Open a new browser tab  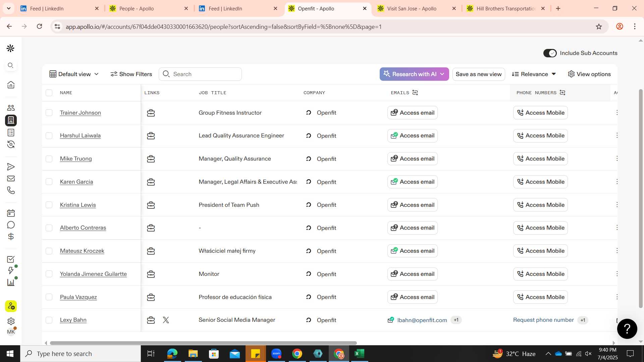558,8
